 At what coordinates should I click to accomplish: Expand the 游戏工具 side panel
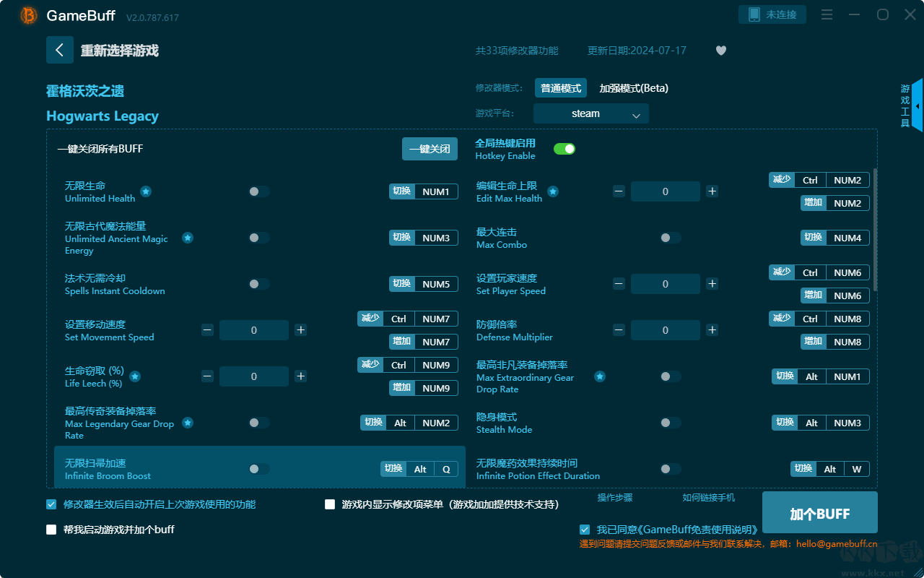click(917, 105)
